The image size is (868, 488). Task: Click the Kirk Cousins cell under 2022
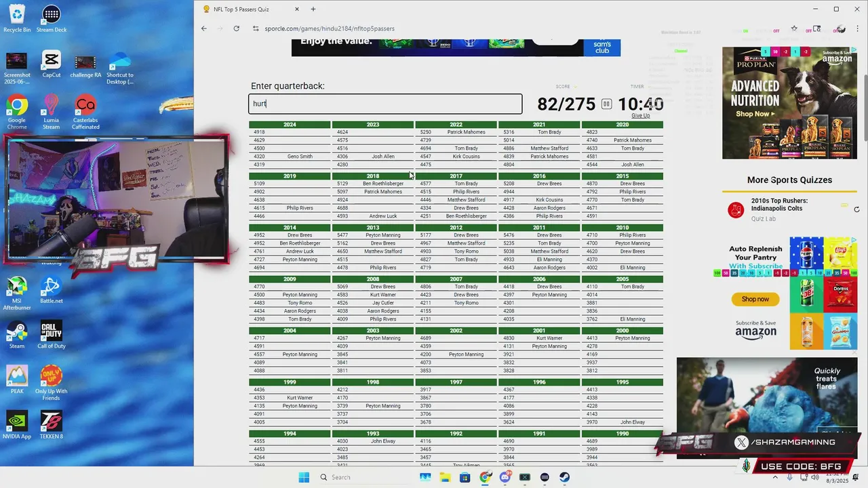tap(467, 157)
